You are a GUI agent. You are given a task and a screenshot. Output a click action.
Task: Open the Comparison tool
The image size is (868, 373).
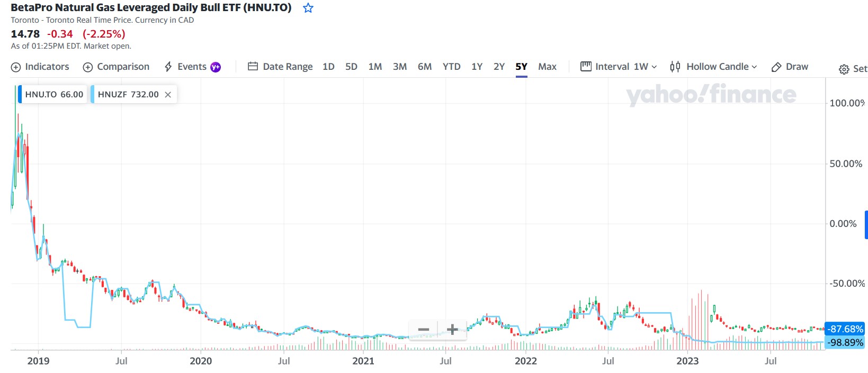(x=117, y=67)
